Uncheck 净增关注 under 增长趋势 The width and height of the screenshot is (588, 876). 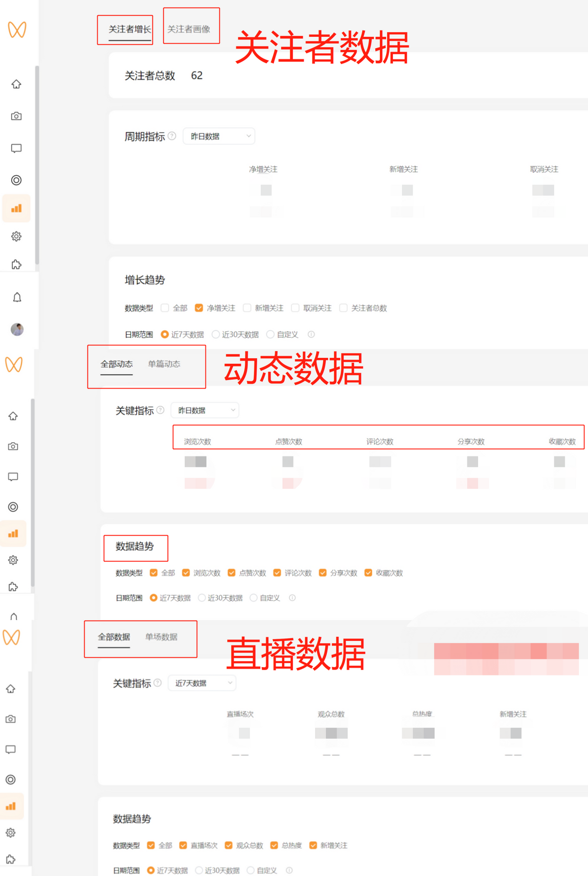coord(199,308)
